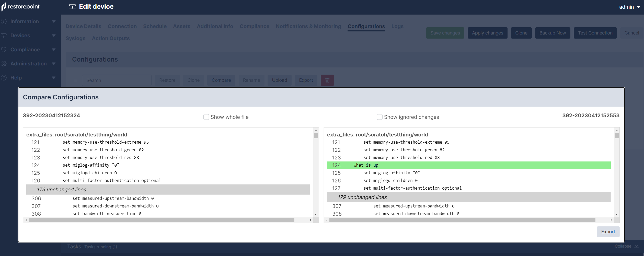Click the Administration gear icon
Image resolution: width=644 pixels, height=256 pixels.
4,64
